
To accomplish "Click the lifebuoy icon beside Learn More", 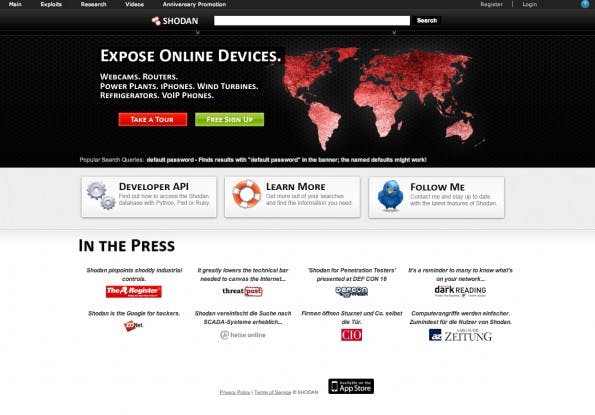I will (247, 194).
